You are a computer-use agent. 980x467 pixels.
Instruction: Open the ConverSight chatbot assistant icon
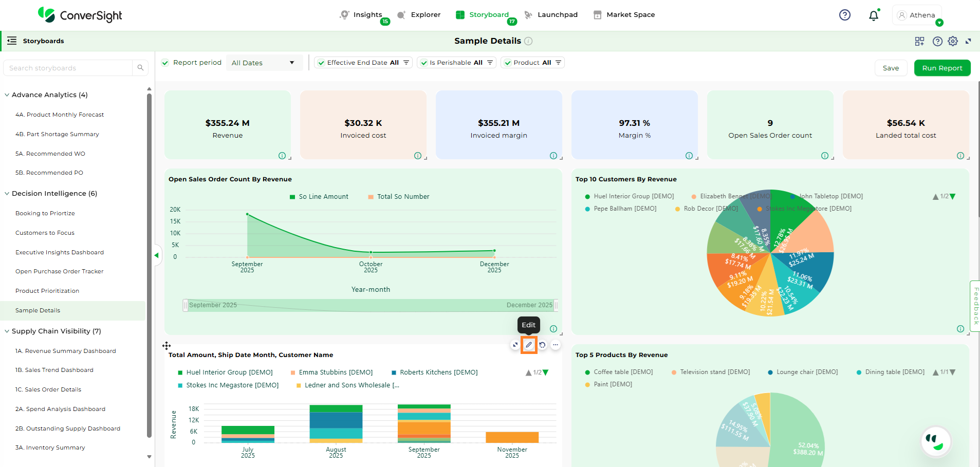point(936,441)
